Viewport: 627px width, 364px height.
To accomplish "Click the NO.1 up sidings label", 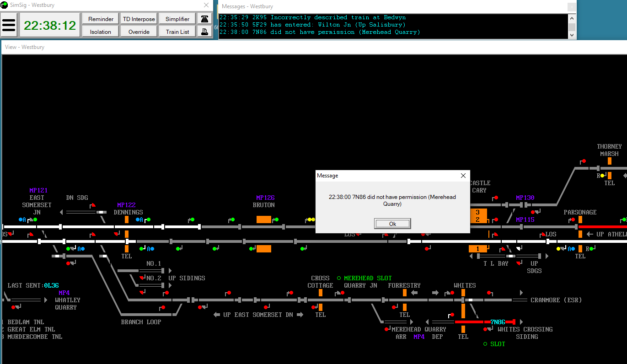I will (154, 263).
